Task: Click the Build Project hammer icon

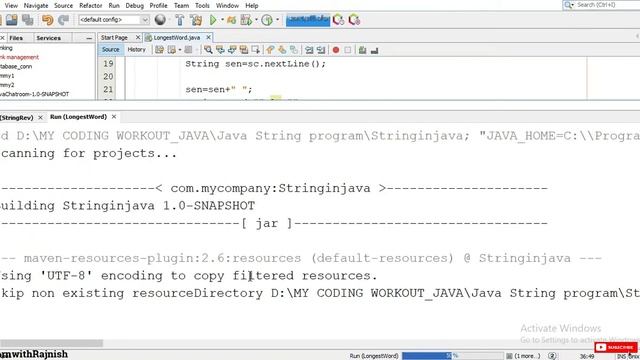Action: tap(180, 20)
